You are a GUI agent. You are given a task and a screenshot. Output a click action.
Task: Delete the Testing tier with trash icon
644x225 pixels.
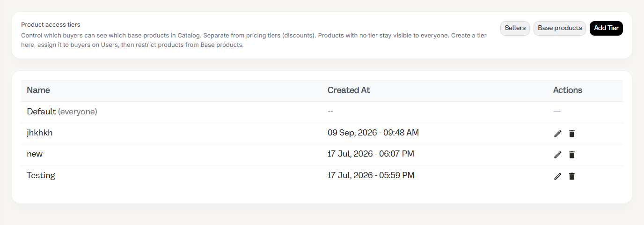(571, 176)
